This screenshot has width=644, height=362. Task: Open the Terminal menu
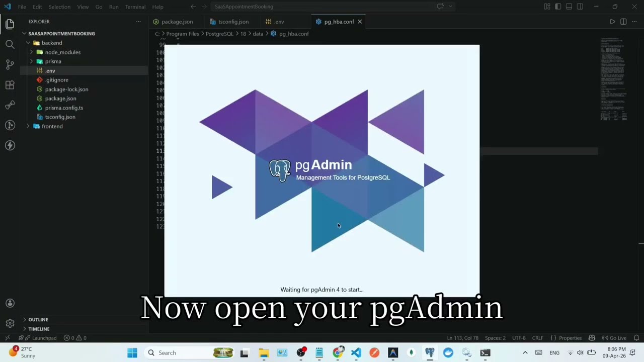[135, 7]
